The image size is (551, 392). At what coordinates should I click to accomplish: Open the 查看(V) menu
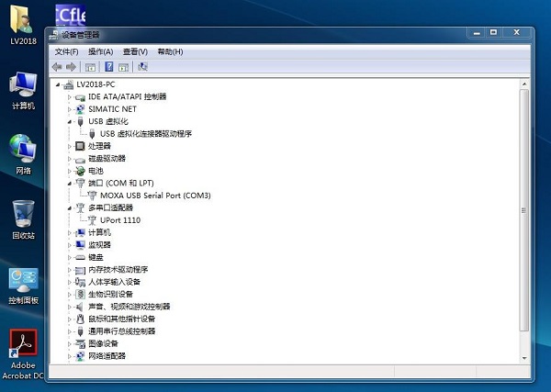coord(135,52)
